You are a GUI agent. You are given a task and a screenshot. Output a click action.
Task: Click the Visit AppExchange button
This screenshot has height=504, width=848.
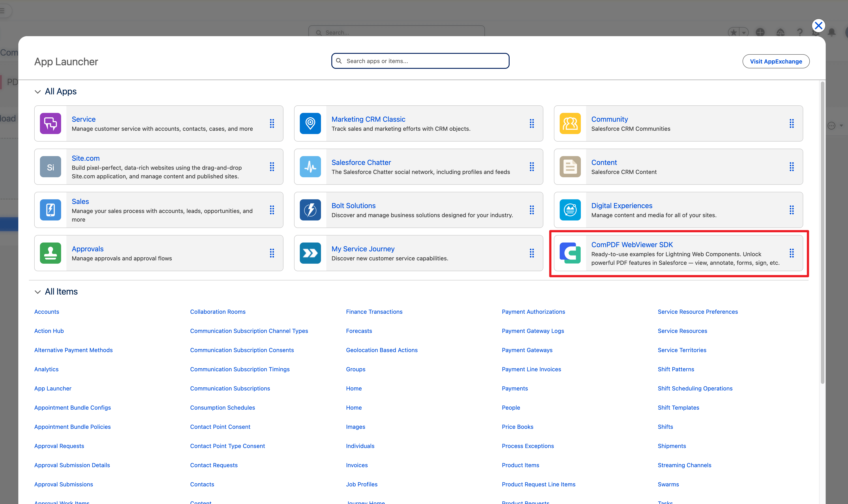pos(776,61)
